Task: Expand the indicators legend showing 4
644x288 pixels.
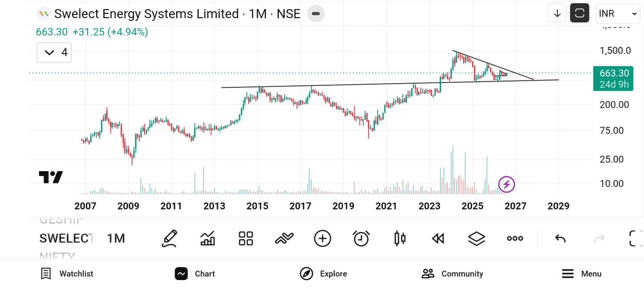Action: point(54,53)
